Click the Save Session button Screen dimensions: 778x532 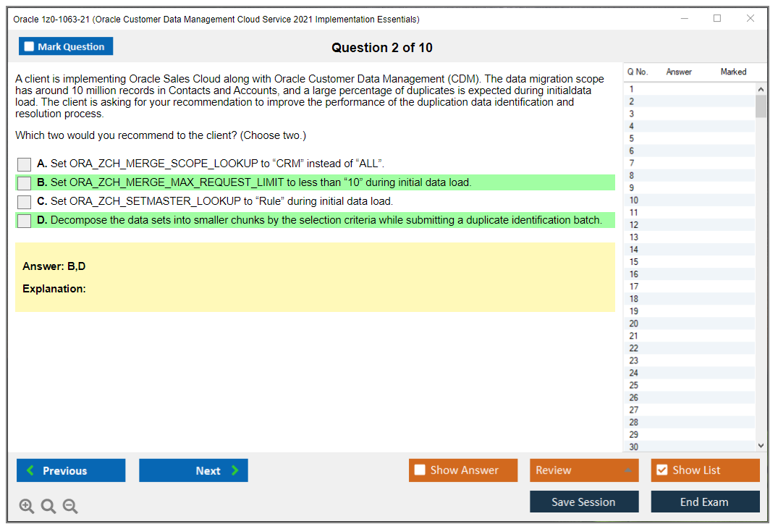tap(584, 502)
